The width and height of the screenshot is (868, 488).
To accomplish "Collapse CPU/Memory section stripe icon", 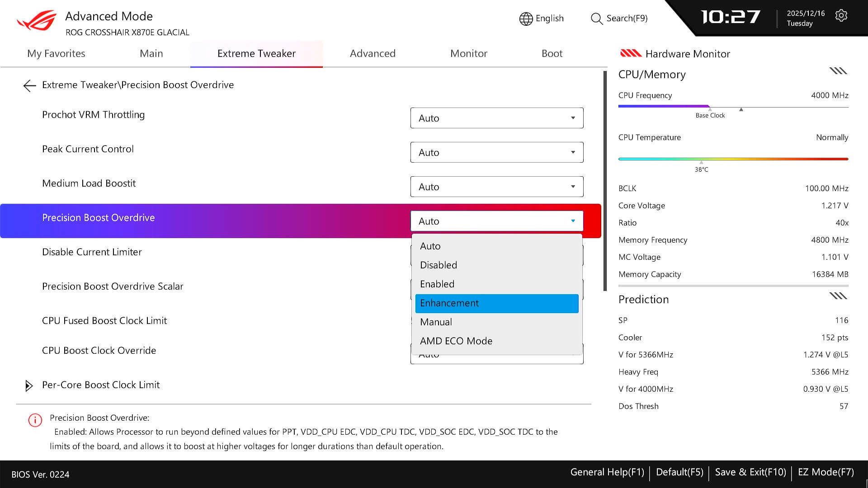I will click(x=838, y=71).
